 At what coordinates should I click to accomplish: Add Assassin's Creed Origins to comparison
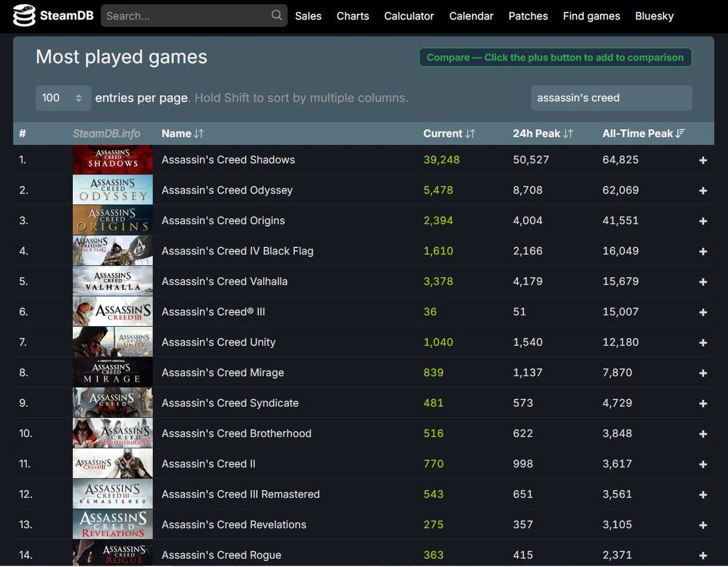pos(703,221)
